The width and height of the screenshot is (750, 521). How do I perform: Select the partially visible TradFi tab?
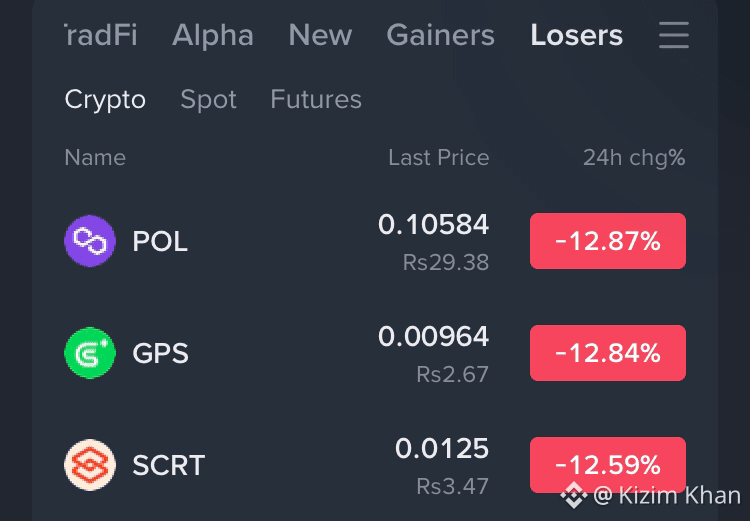click(x=101, y=35)
